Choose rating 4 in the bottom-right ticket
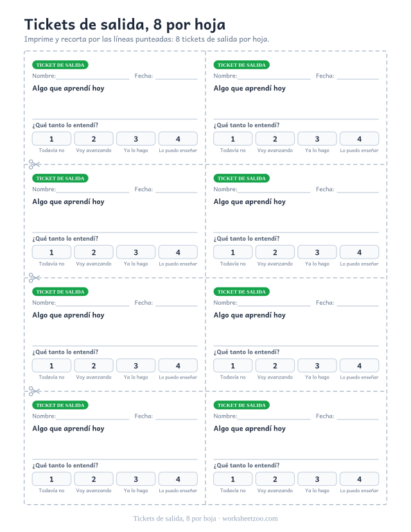The width and height of the screenshot is (411, 532). point(359,479)
